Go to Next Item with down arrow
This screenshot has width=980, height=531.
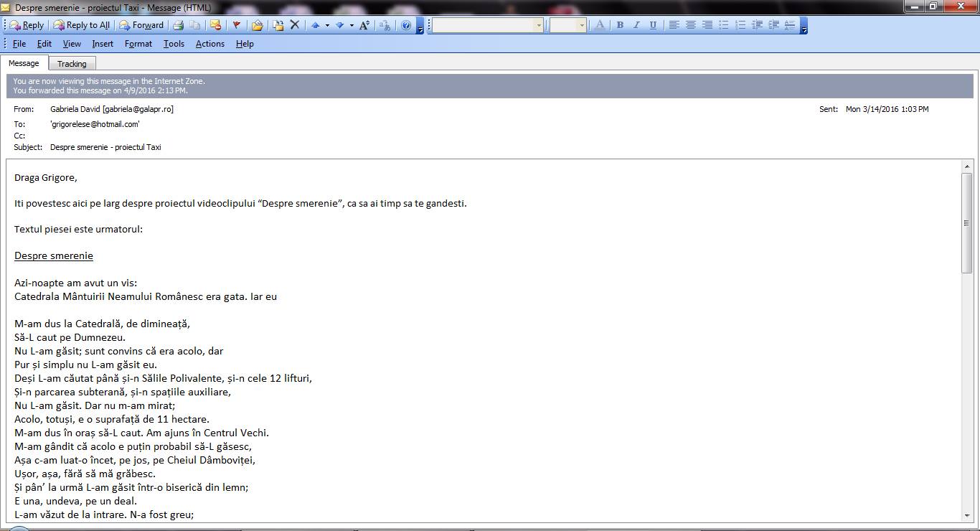340,25
